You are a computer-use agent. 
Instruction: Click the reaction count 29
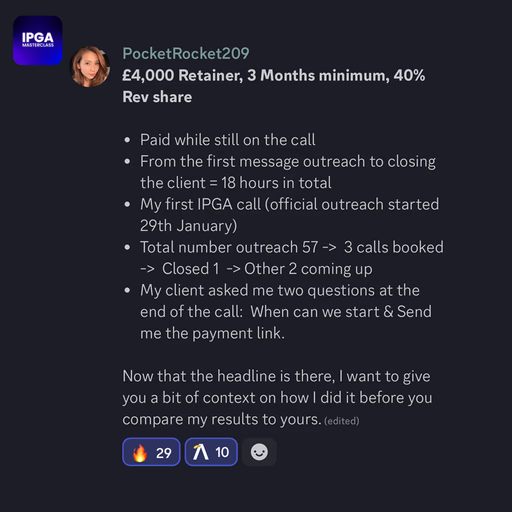pyautogui.click(x=164, y=453)
